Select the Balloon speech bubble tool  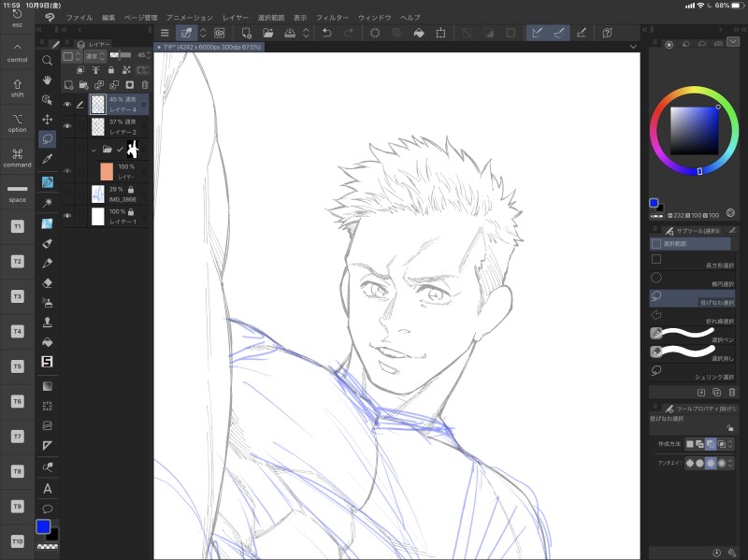[47, 508]
